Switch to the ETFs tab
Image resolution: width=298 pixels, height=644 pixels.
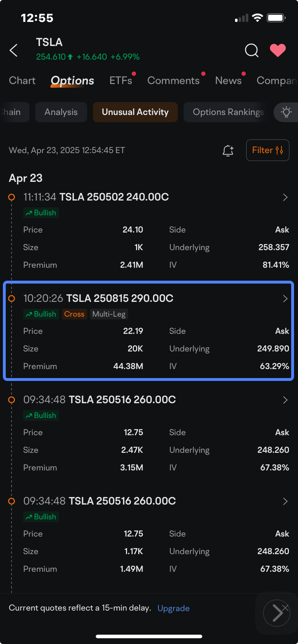coord(121,80)
